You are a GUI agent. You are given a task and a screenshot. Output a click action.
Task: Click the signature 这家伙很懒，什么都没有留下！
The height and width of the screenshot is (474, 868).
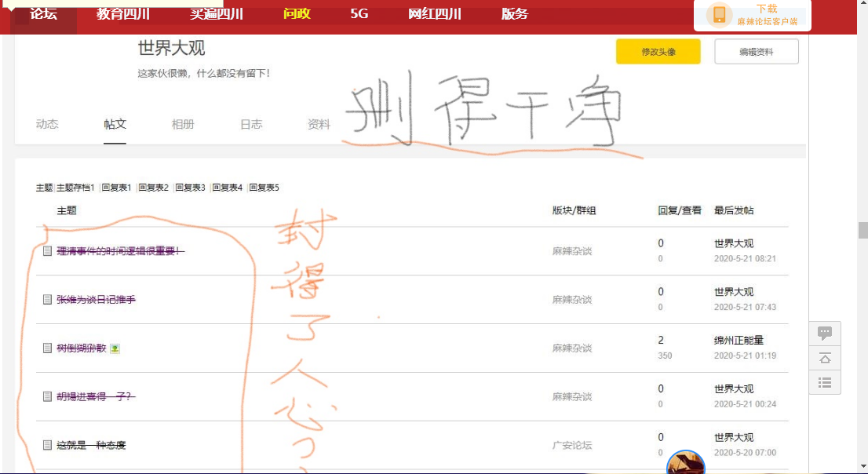point(204,73)
